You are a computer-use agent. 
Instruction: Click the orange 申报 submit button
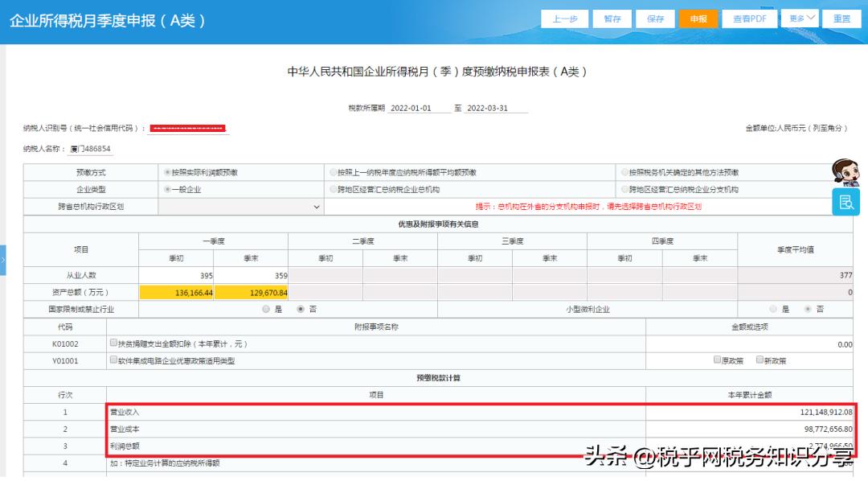(698, 18)
